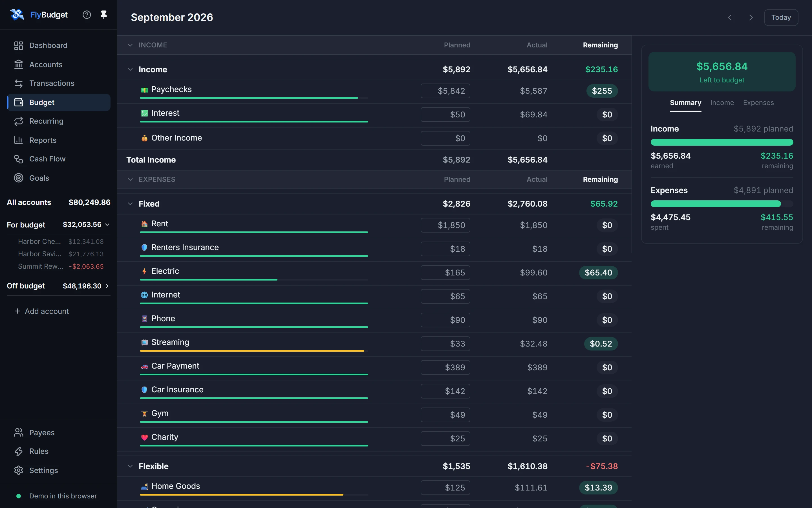Click the Interest chart emoji icon

point(144,113)
